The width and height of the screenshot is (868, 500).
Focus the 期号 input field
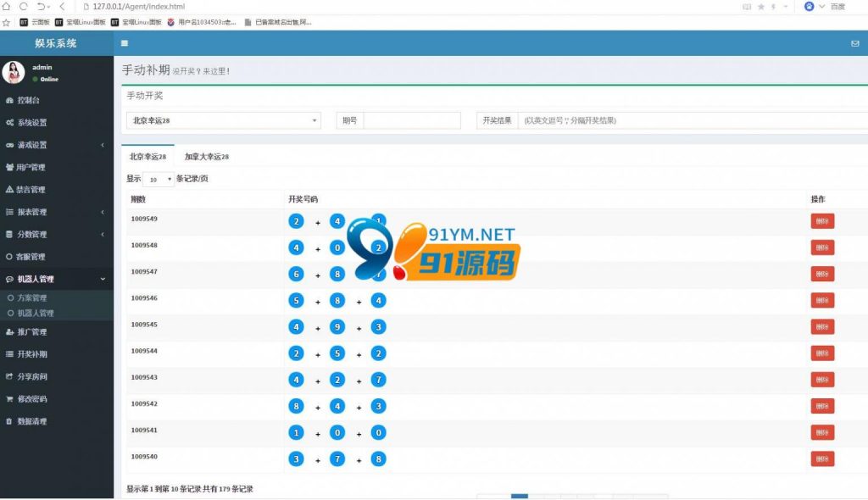(412, 120)
